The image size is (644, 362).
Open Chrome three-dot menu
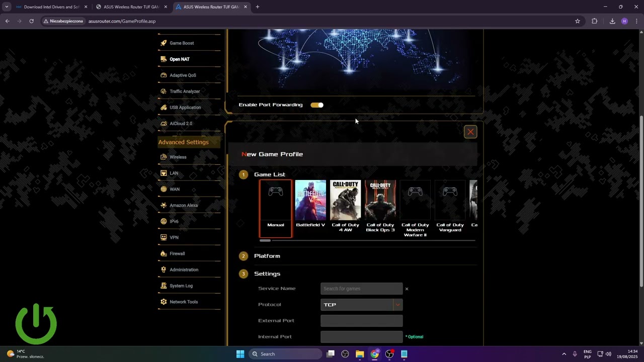point(637,21)
